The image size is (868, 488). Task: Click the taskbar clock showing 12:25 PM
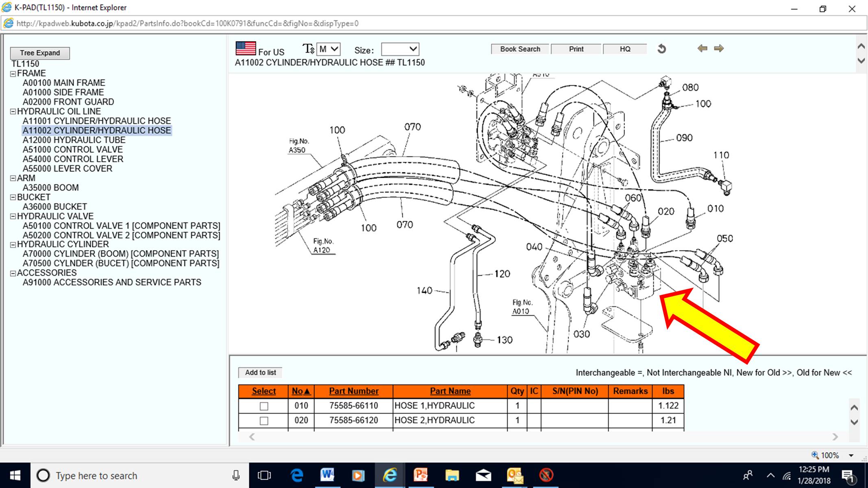click(x=813, y=475)
